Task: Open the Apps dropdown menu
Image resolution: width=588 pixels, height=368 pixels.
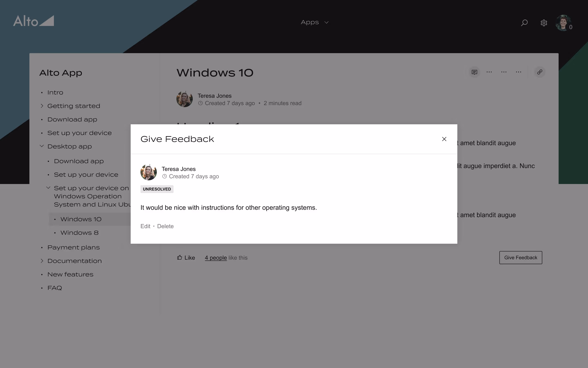Action: [x=315, y=22]
